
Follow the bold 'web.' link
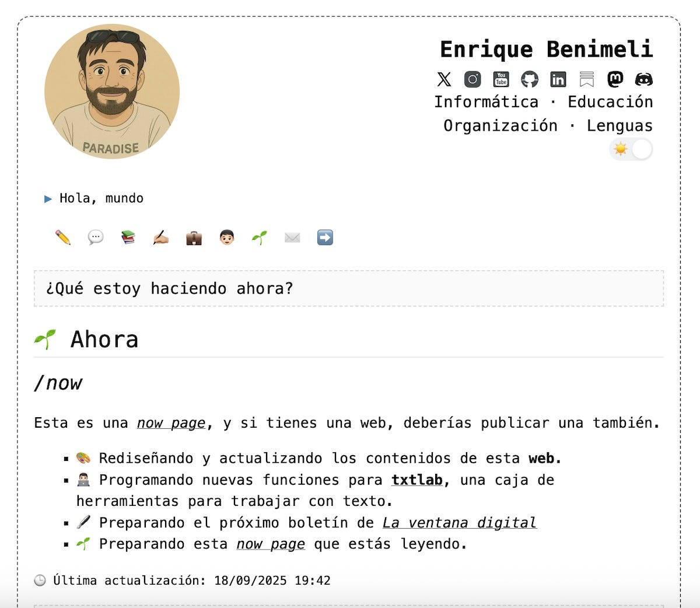(x=545, y=458)
